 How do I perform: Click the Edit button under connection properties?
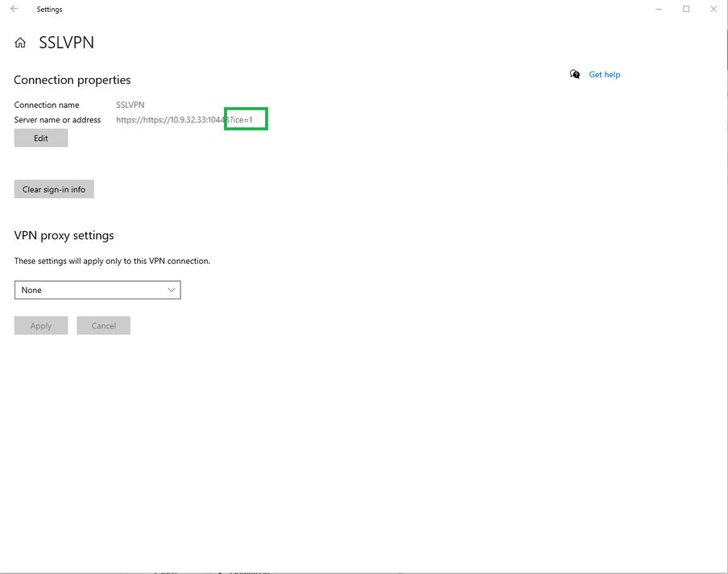pos(40,138)
